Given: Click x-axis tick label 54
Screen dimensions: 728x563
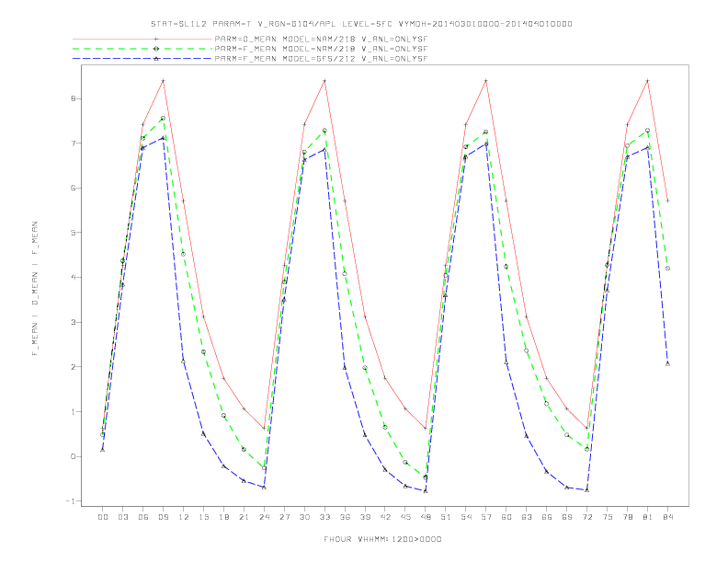Looking at the screenshot, I should click(466, 517).
